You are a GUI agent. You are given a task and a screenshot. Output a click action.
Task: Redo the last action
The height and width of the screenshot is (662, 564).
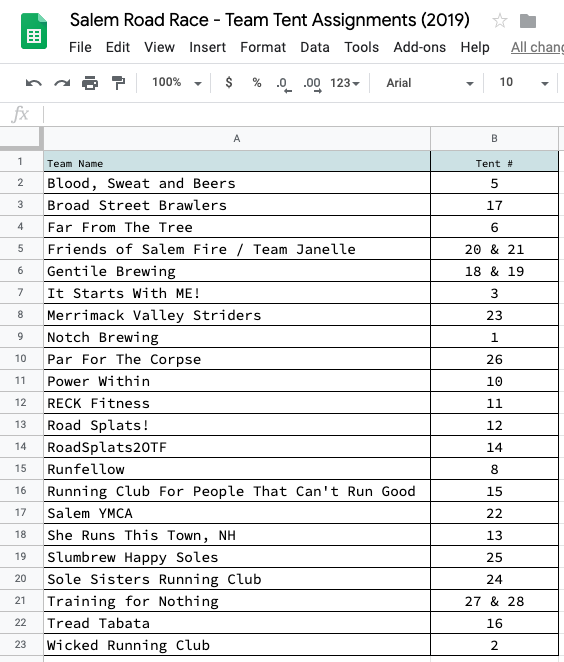click(62, 83)
